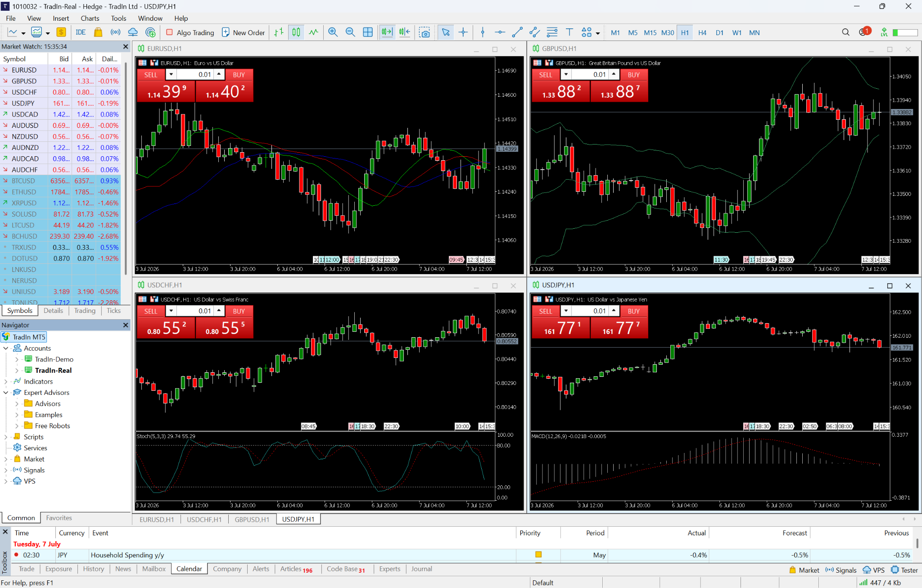This screenshot has height=588, width=922.
Task: Open the Details tab in Market Watch
Action: (x=53, y=310)
